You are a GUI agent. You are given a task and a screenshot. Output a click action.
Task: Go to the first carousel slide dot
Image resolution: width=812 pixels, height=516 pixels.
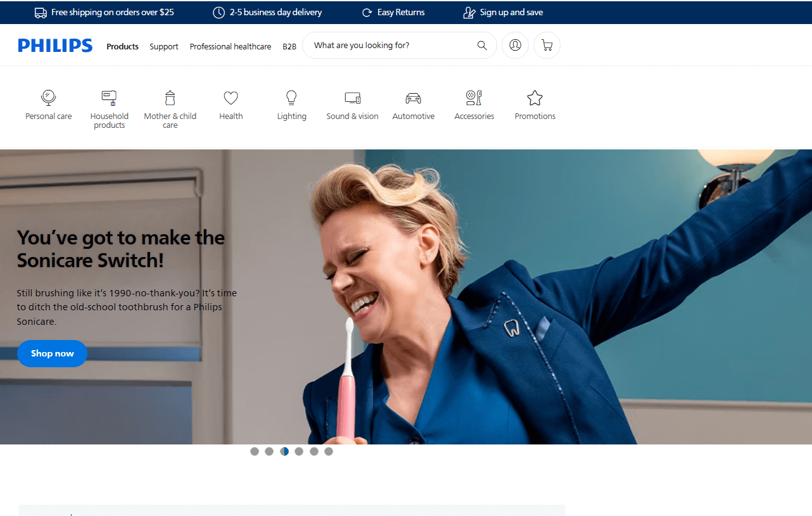point(255,451)
